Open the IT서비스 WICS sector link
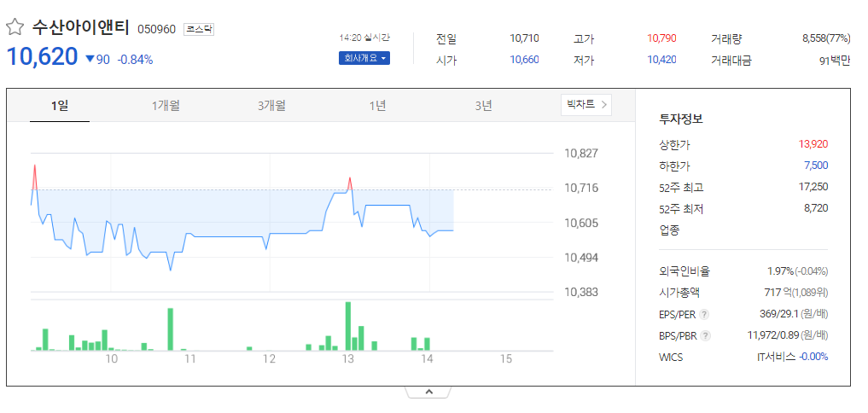The height and width of the screenshot is (413, 868). pyautogui.click(x=776, y=357)
